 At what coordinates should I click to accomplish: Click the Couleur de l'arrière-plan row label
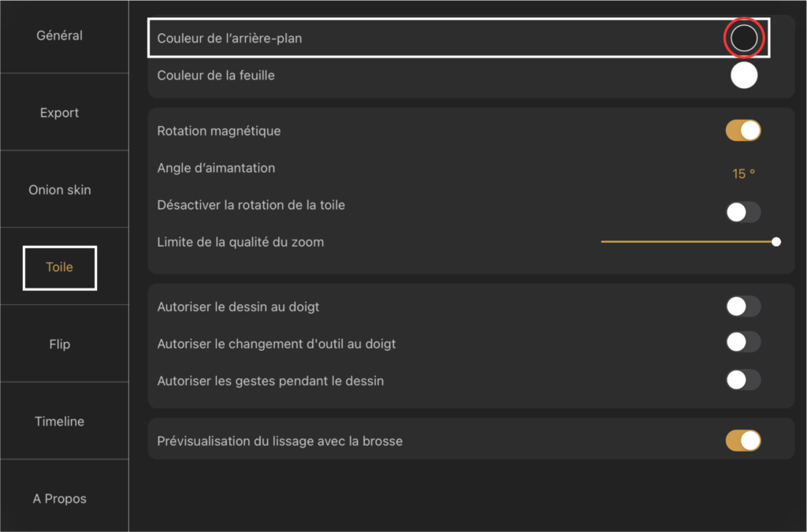click(229, 39)
